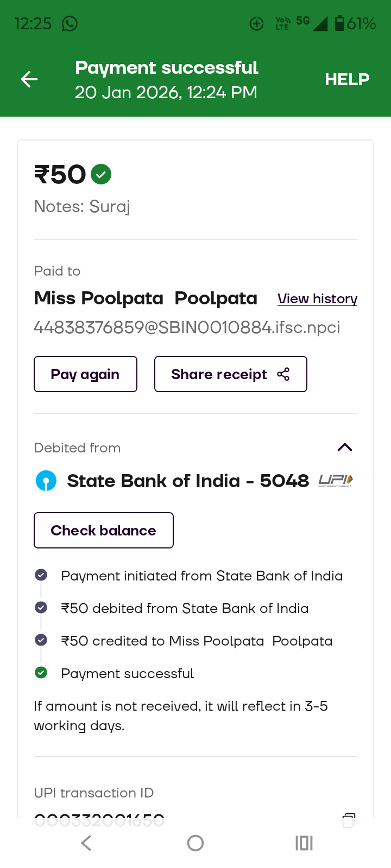Tap the ₹50 debited status checkmark
Screen dimensions: 391x868
tap(41, 608)
